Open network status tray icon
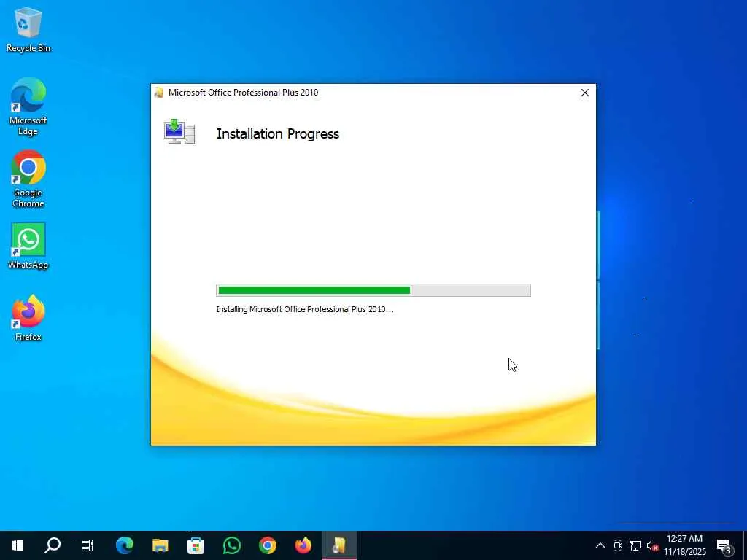747x560 pixels. [635, 545]
